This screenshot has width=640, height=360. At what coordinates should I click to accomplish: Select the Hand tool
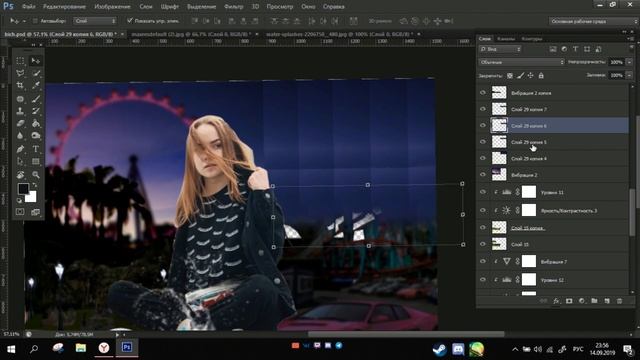[20, 175]
